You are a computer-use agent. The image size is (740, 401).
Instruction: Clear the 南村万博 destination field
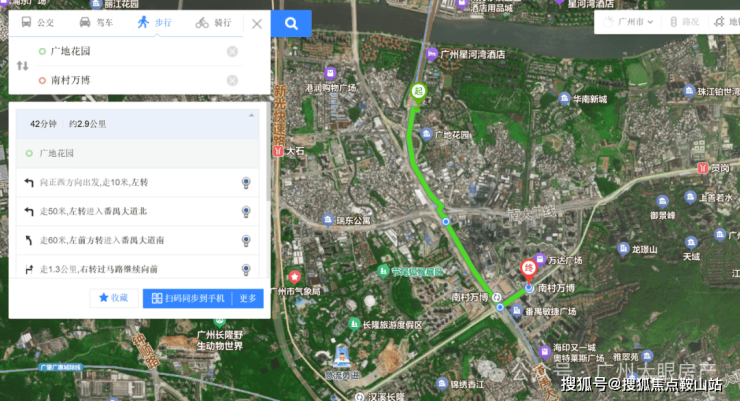[x=232, y=80]
